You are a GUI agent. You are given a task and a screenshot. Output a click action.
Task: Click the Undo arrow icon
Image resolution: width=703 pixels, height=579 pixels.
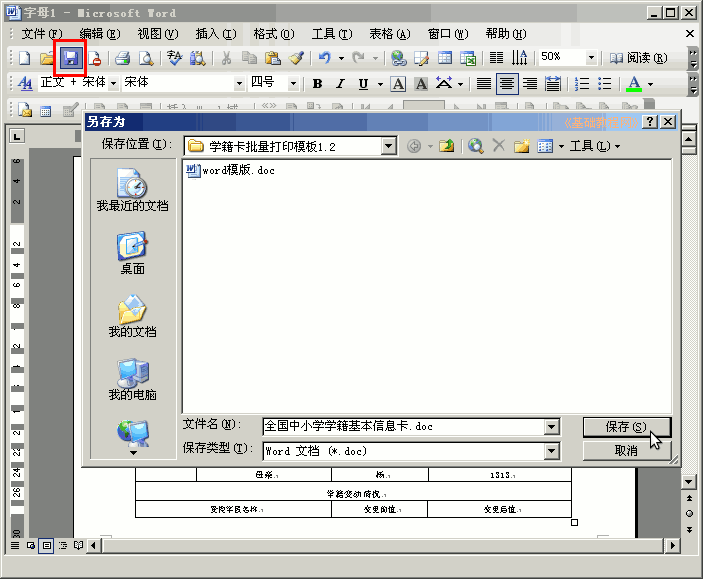click(325, 58)
